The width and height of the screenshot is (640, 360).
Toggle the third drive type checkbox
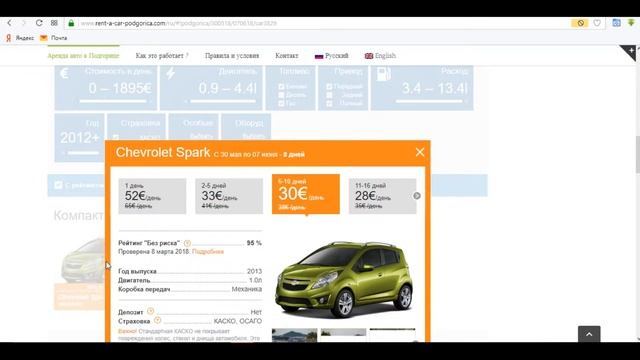point(329,104)
